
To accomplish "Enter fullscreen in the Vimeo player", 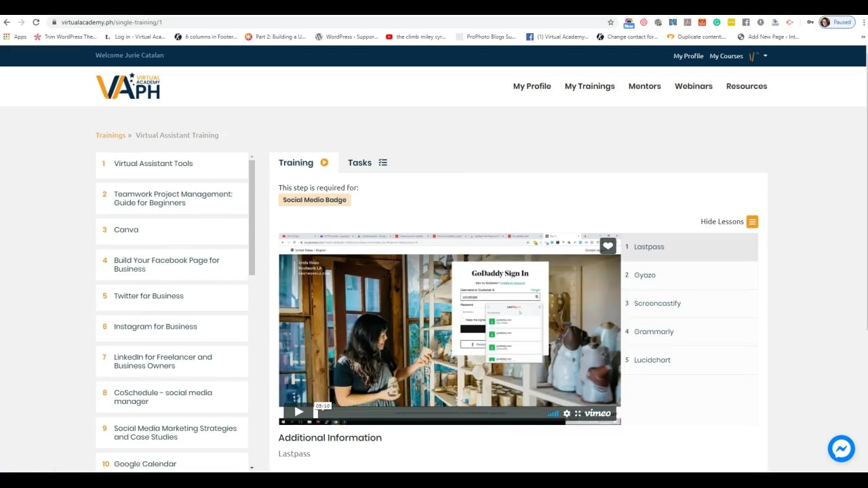I will point(578,413).
